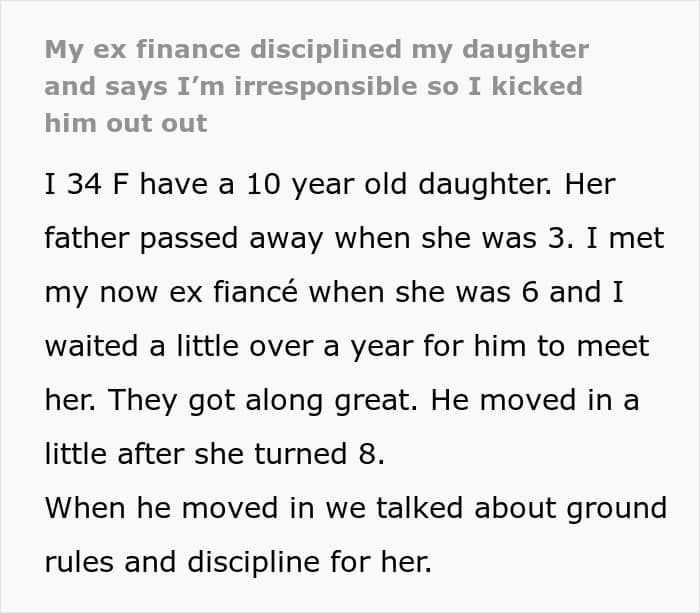Screen dimensions: 700x613
Task: Click the word "kicked" in the heading
Action: coord(537,86)
